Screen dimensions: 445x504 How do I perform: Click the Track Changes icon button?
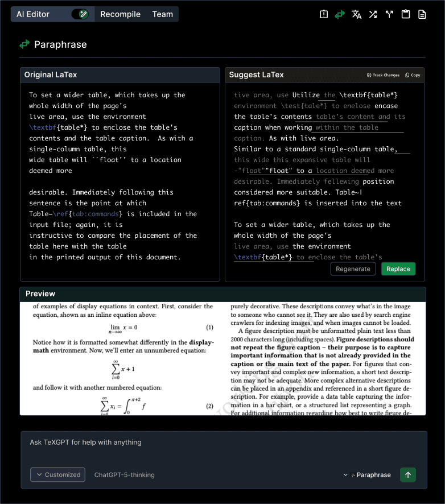point(384,75)
